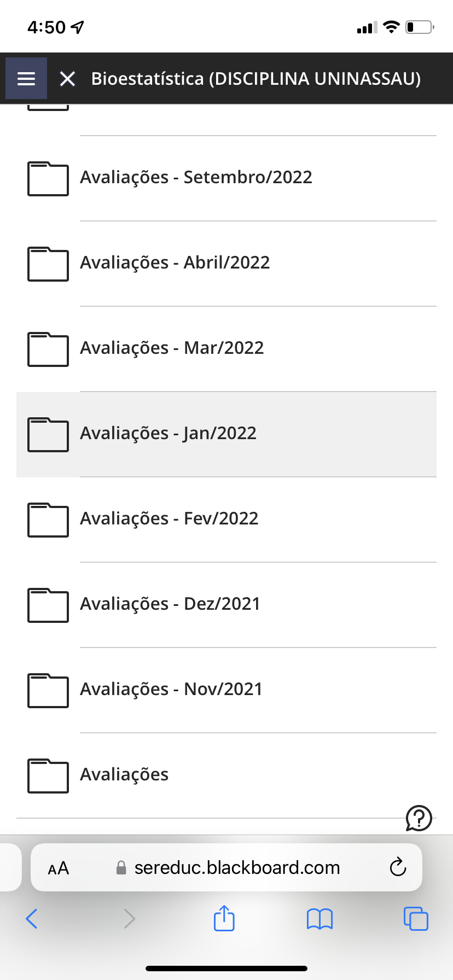Open the hamburger navigation menu

click(26, 79)
